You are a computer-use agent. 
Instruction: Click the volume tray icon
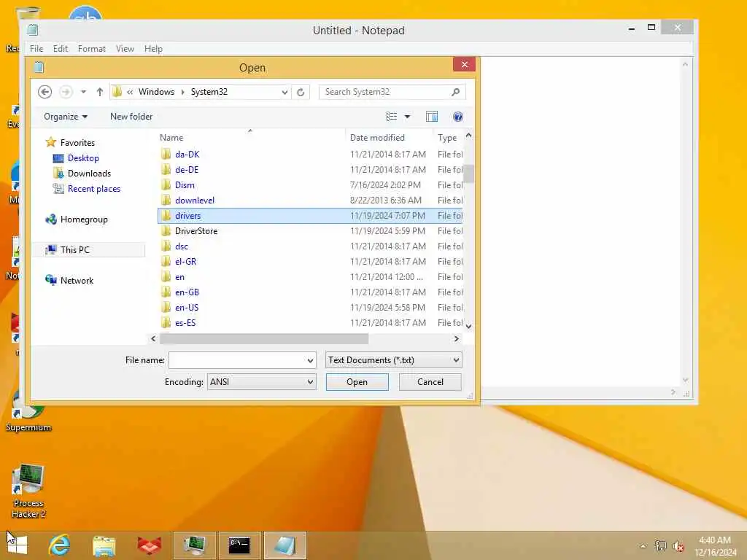pos(678,546)
